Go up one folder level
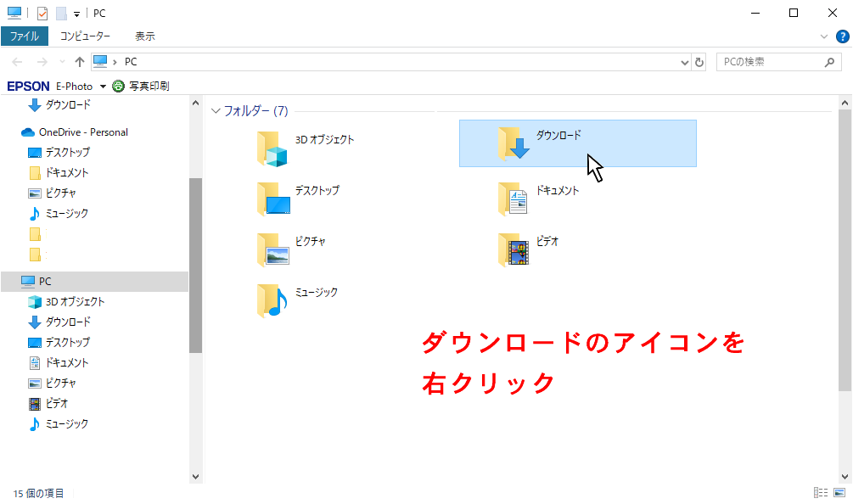Viewport: 853px width, 504px height. click(80, 62)
